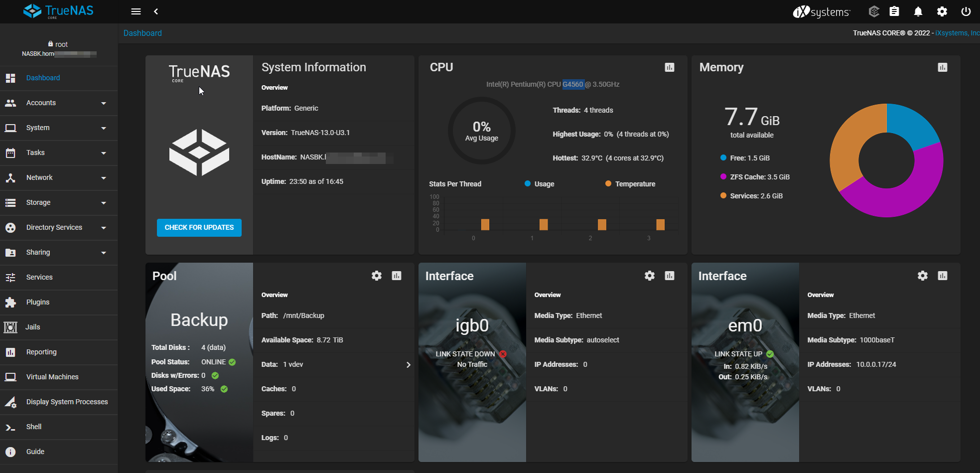The width and height of the screenshot is (980, 473).
Task: Open Reporting in the sidebar
Action: 59,352
